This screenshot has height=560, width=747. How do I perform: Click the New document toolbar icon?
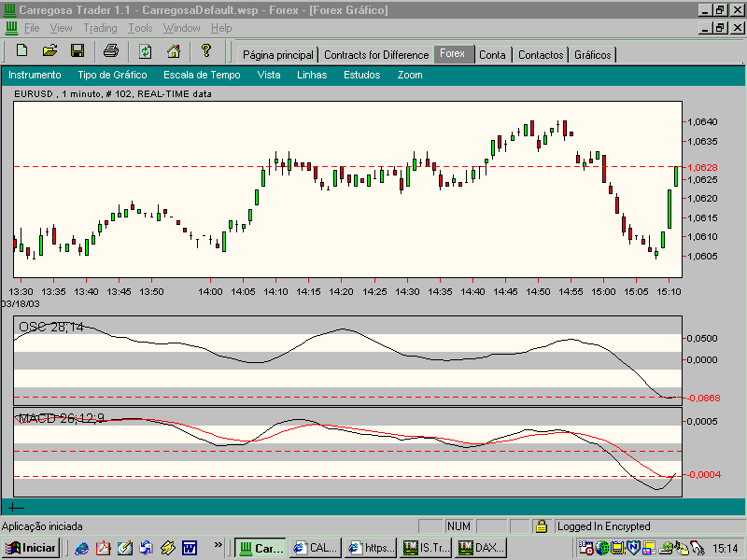pos(21,50)
